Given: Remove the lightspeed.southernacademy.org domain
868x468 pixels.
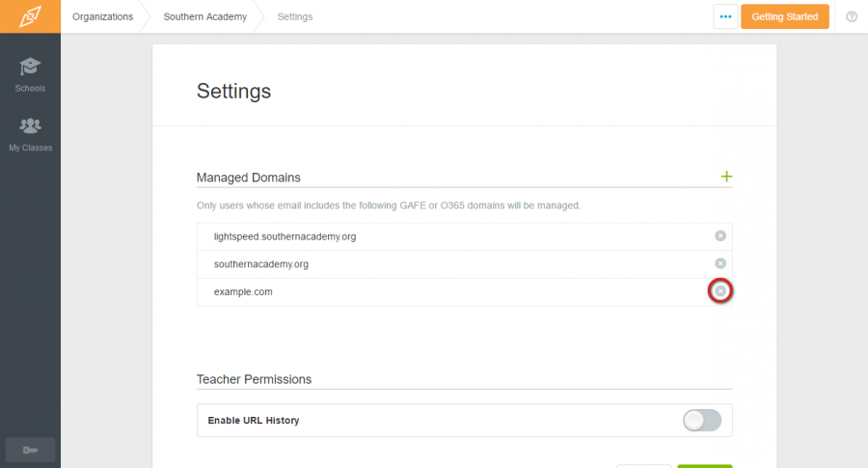Looking at the screenshot, I should [x=720, y=236].
